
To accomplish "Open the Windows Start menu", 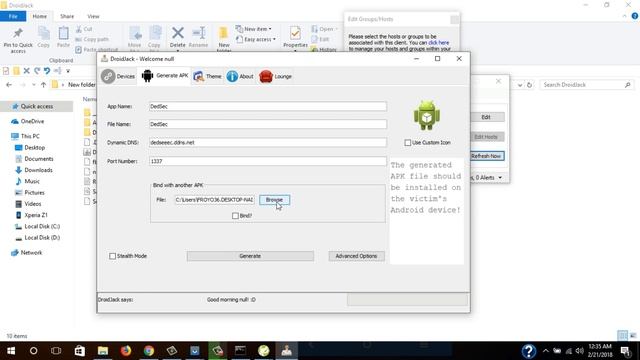I will point(11,351).
